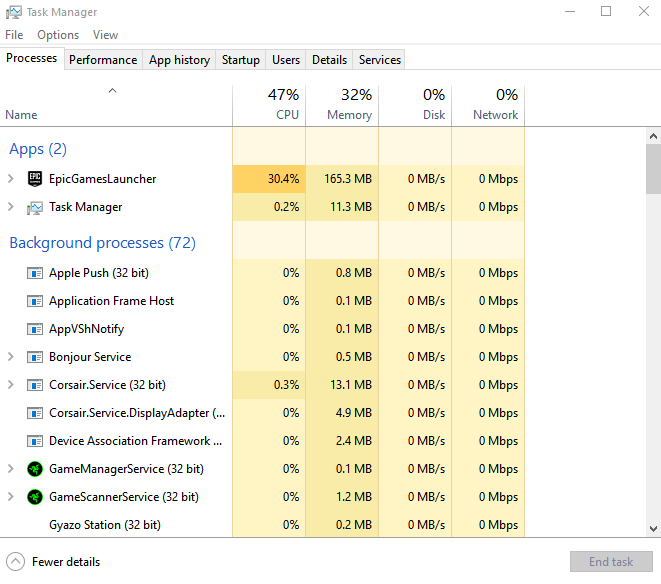The height and width of the screenshot is (584, 661).
Task: Click the Task Manager process icon
Action: [x=35, y=207]
